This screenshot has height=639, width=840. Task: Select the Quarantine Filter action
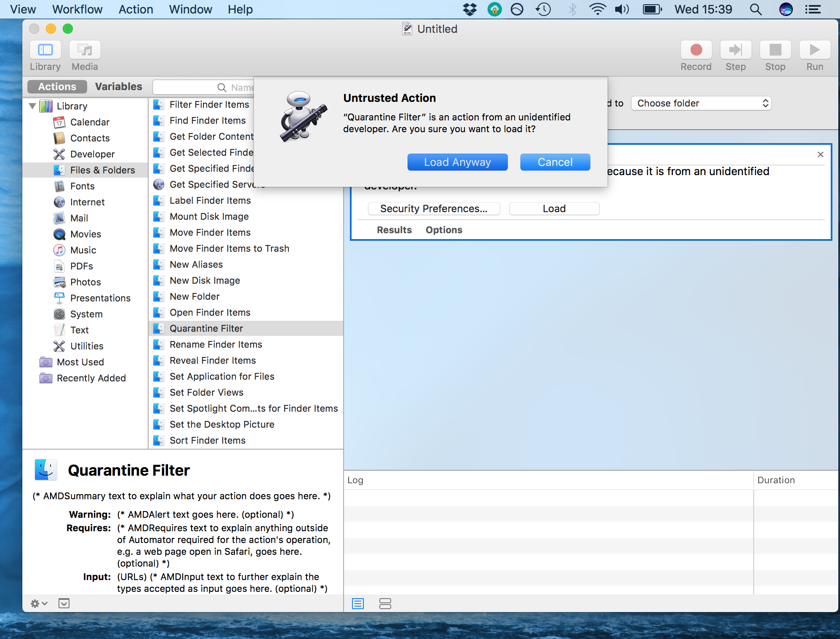tap(246, 328)
